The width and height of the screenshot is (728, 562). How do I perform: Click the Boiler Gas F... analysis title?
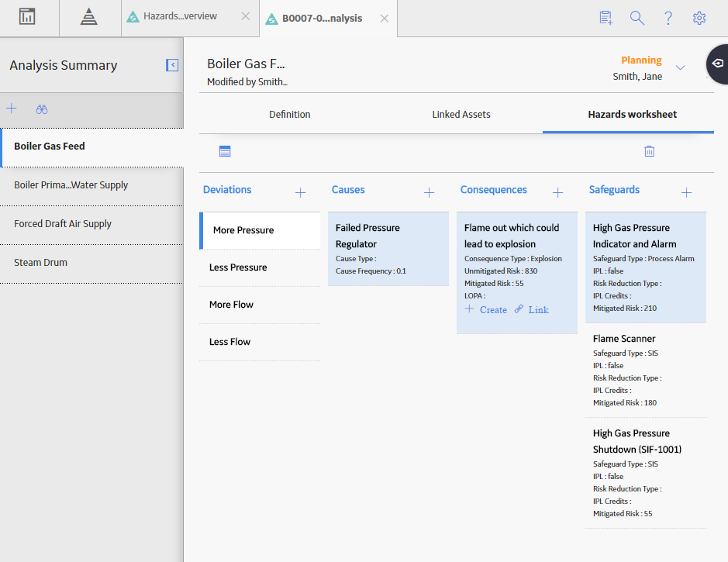(x=246, y=64)
